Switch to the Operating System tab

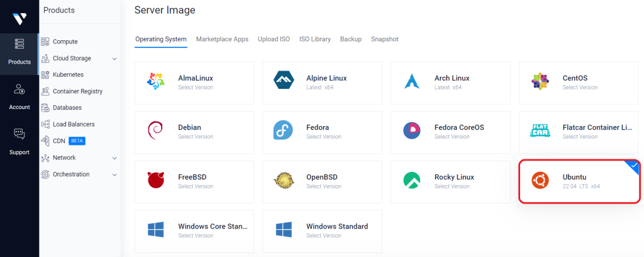tap(161, 40)
